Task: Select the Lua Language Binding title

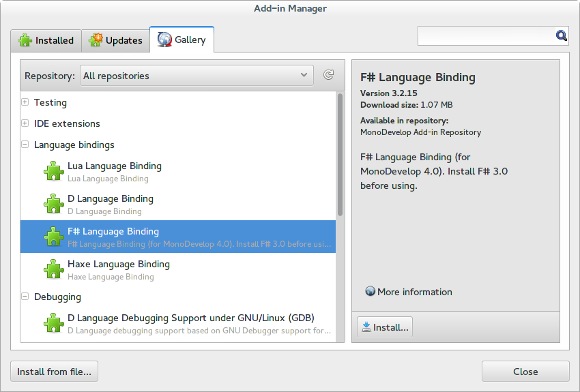Action: pyautogui.click(x=115, y=166)
